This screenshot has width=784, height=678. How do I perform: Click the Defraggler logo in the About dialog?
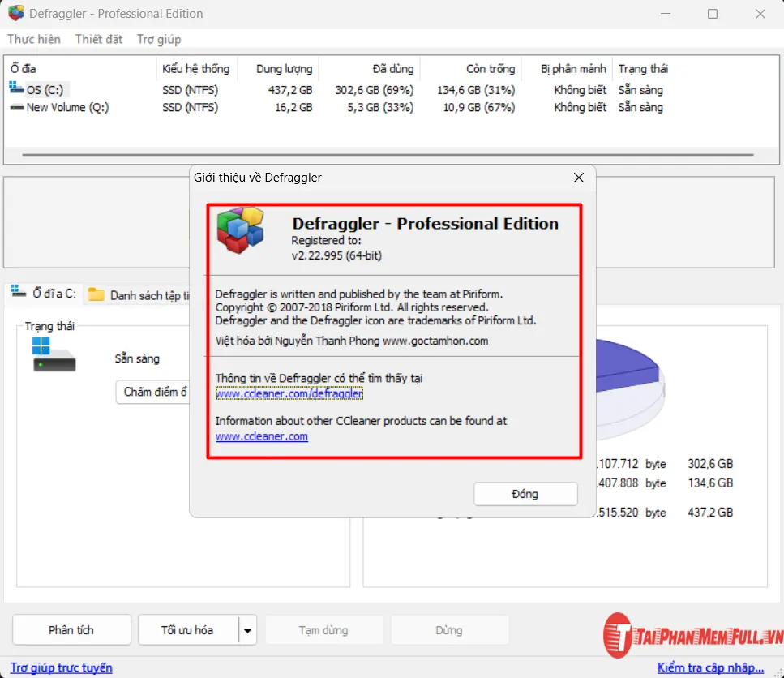241,231
